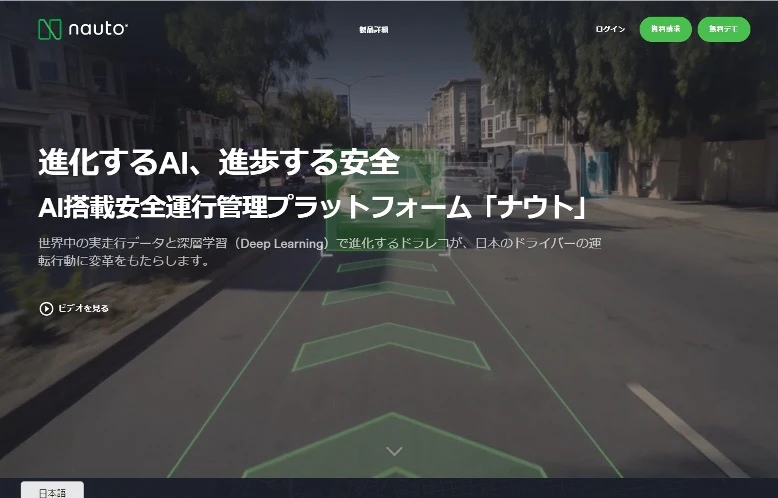The height and width of the screenshot is (498, 778).
Task: Play the video via ビデオを見る
Action: click(74, 309)
